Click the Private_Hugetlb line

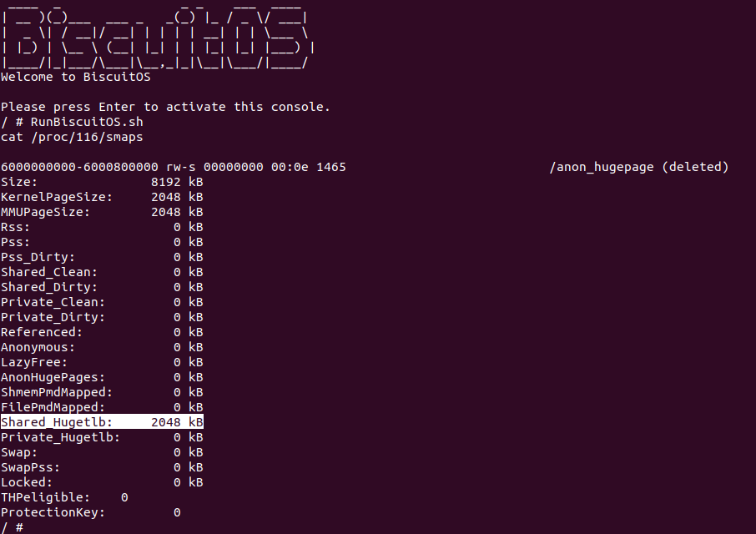point(102,437)
